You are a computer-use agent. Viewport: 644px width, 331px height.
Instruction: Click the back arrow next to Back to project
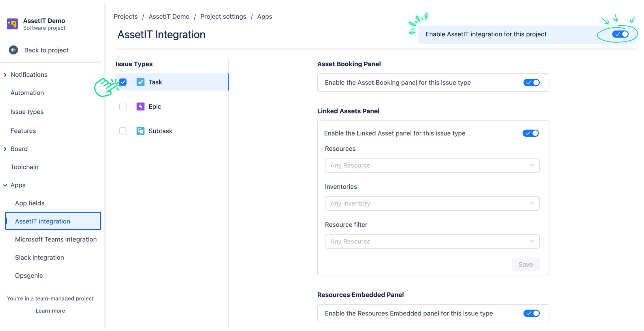click(13, 50)
